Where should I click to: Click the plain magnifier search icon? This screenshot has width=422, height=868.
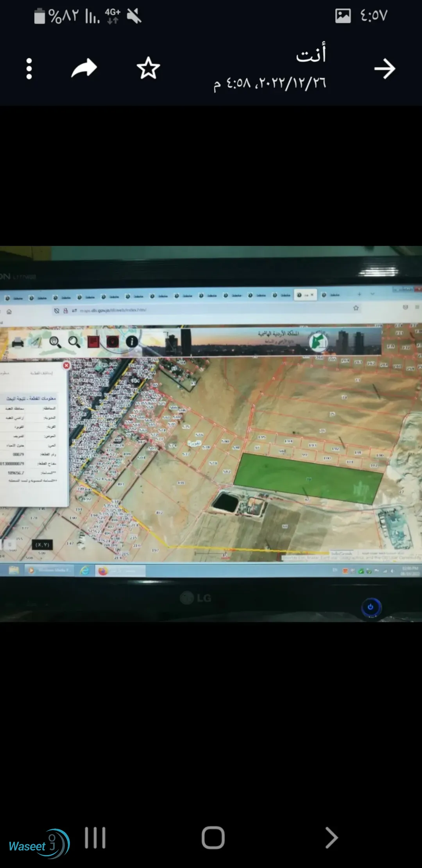click(74, 342)
